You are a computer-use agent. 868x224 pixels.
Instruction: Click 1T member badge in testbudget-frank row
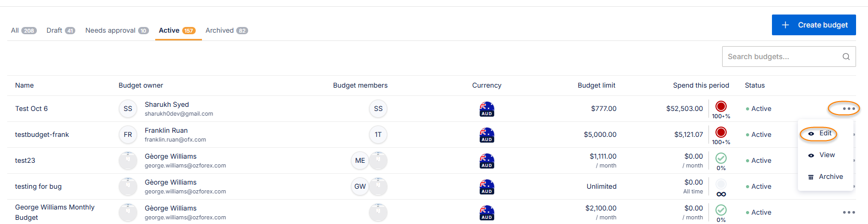click(378, 135)
